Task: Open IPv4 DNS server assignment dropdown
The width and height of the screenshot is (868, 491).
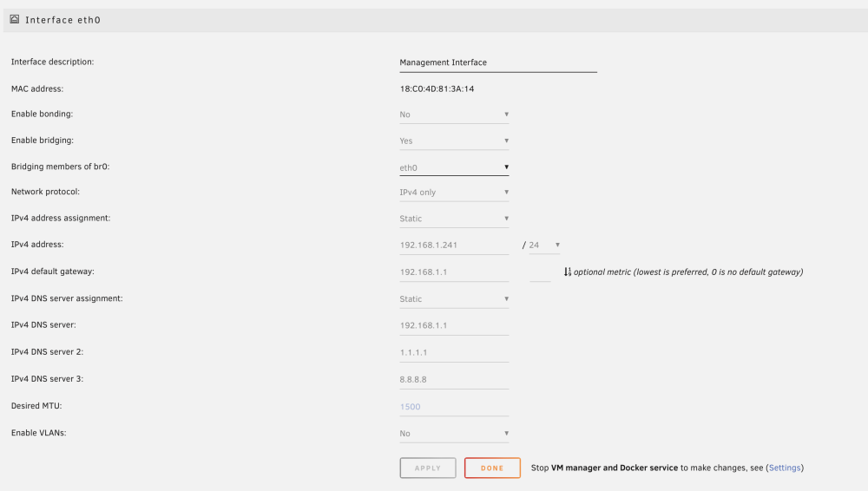Action: coord(454,299)
